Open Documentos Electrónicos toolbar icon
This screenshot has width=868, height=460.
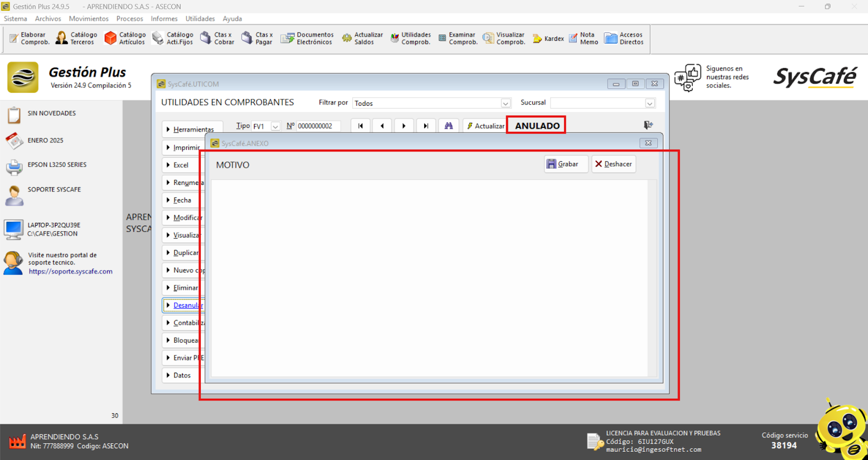coord(307,39)
